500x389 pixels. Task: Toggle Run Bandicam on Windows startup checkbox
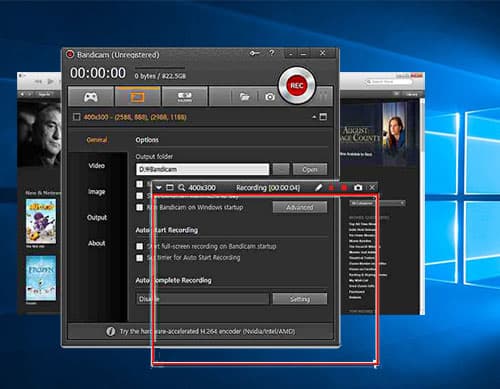click(x=140, y=207)
